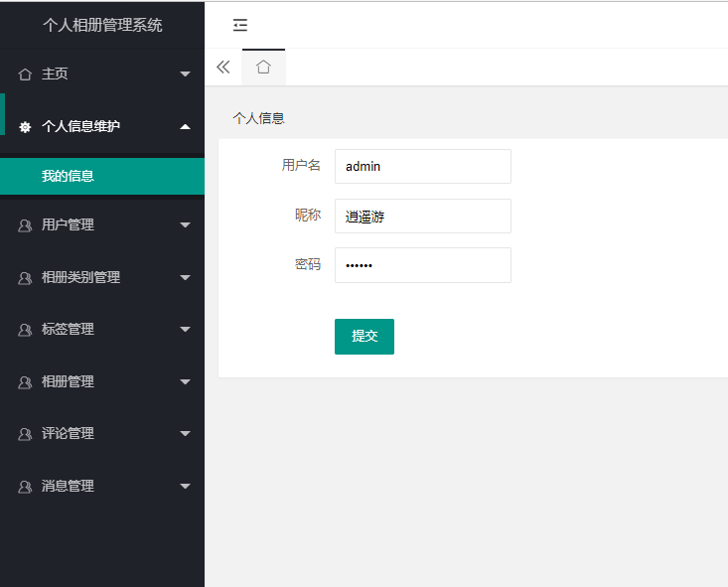The height and width of the screenshot is (587, 728).
Task: Expand the 标签管理 dropdown arrow
Action: click(186, 330)
